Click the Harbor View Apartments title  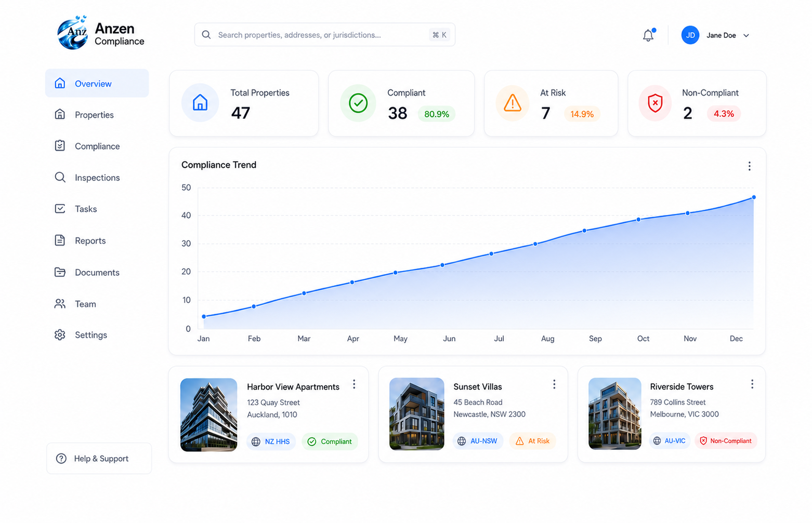293,387
